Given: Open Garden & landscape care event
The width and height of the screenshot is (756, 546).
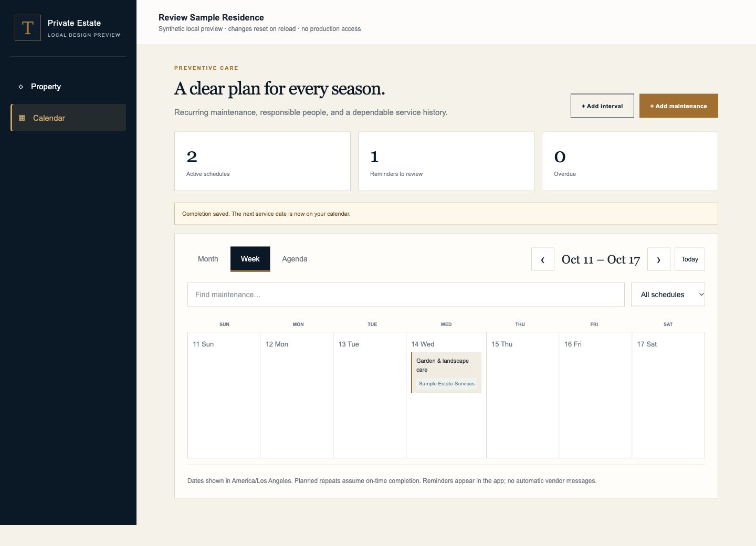Looking at the screenshot, I should 446,373.
